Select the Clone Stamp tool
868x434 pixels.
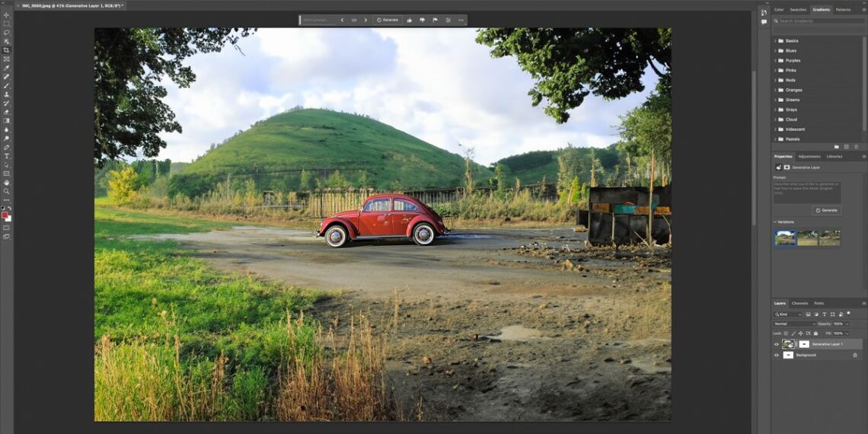(7, 94)
